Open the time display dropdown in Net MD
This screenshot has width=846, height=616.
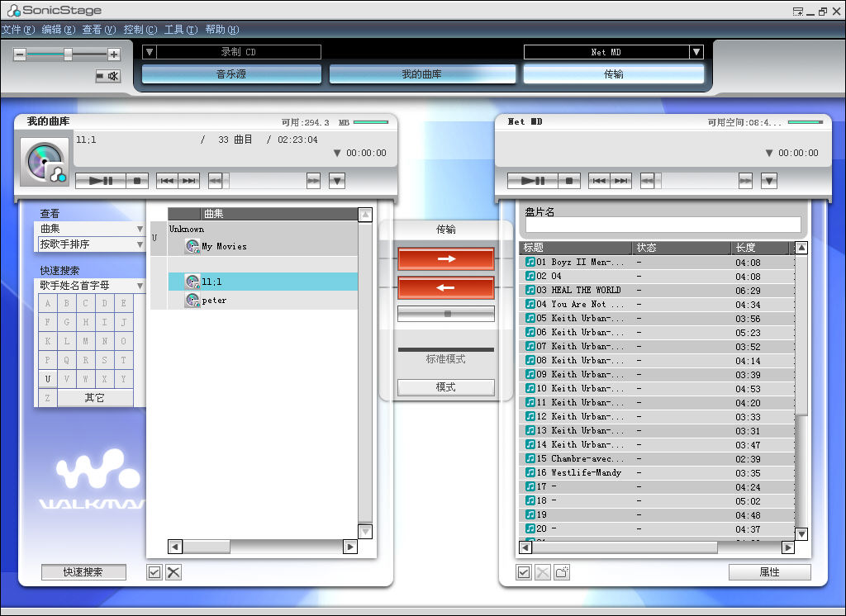[769, 154]
